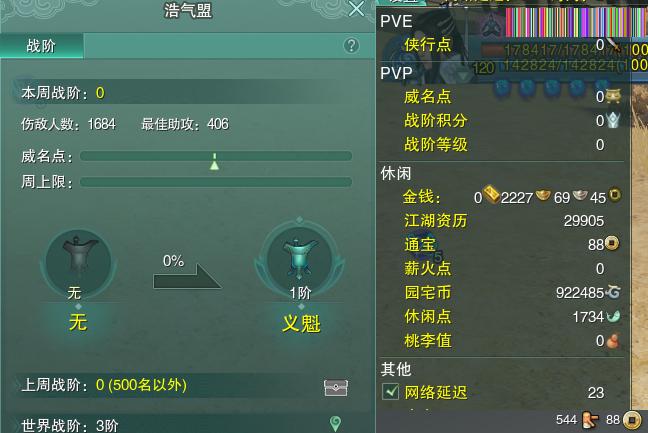Toggle the 网络延迟 checkbox
The width and height of the screenshot is (648, 433).
tap(391, 392)
